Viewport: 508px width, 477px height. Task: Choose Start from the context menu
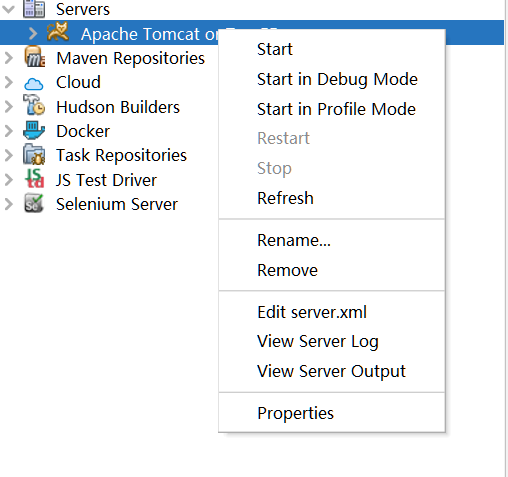[x=332, y=49]
